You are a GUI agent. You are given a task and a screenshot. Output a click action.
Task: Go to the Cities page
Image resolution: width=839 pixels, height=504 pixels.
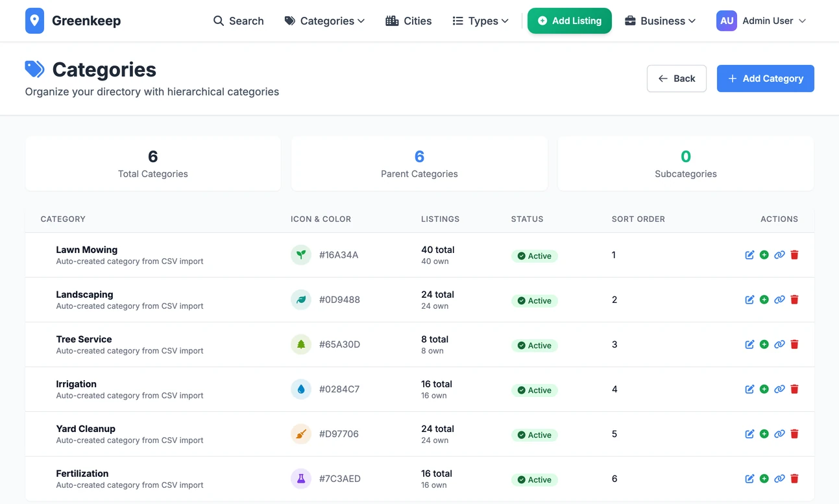[408, 21]
